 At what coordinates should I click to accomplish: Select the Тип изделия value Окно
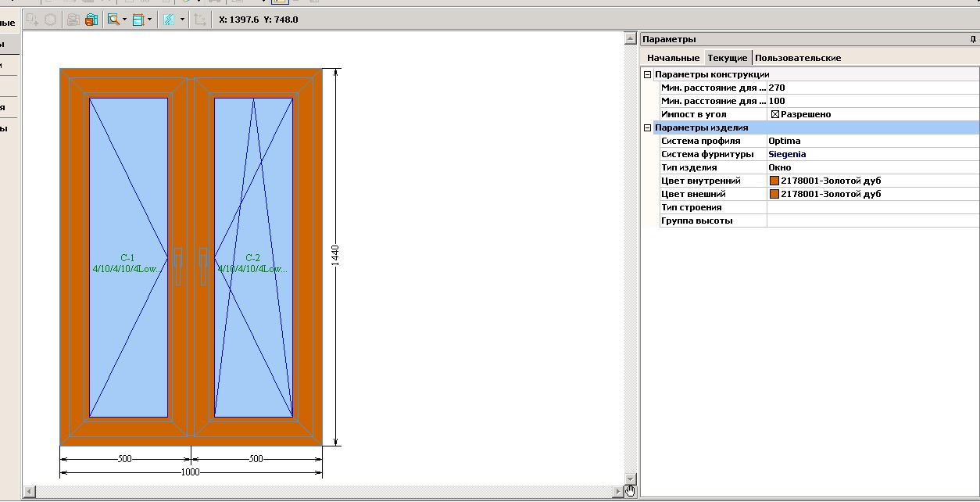pyautogui.click(x=872, y=167)
